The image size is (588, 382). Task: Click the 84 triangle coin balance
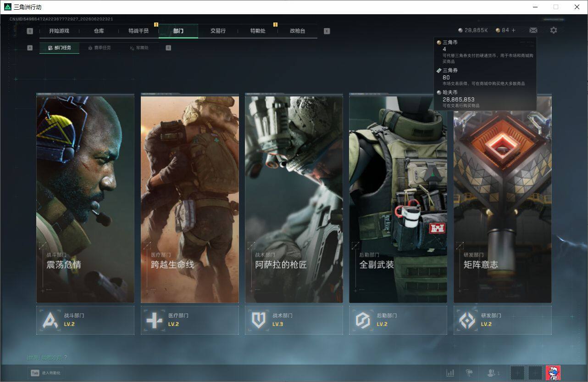pyautogui.click(x=502, y=30)
